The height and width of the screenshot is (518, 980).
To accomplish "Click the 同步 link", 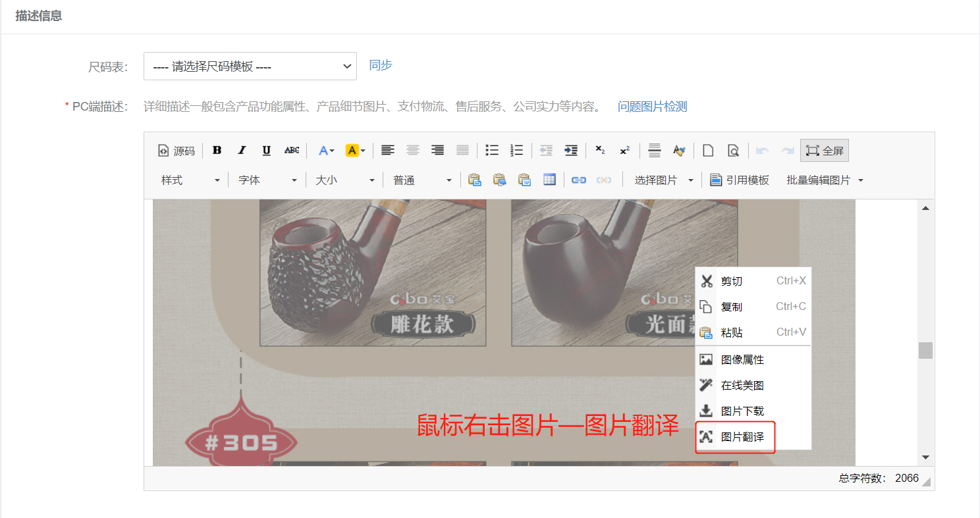I will pyautogui.click(x=381, y=65).
